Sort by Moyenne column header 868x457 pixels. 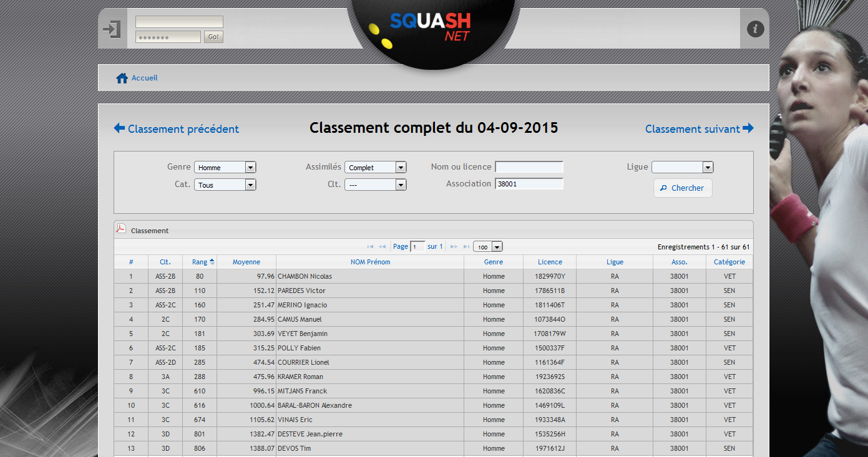click(246, 262)
